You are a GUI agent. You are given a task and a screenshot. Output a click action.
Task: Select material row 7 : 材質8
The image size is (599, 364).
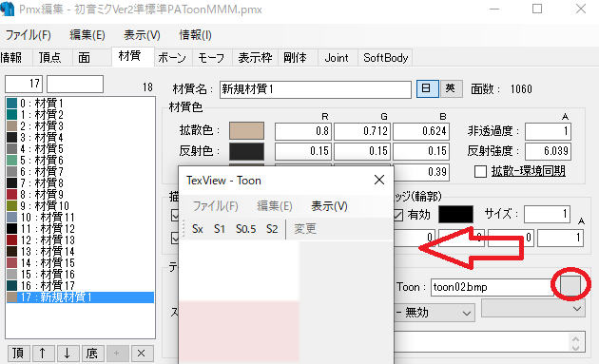(x=80, y=183)
